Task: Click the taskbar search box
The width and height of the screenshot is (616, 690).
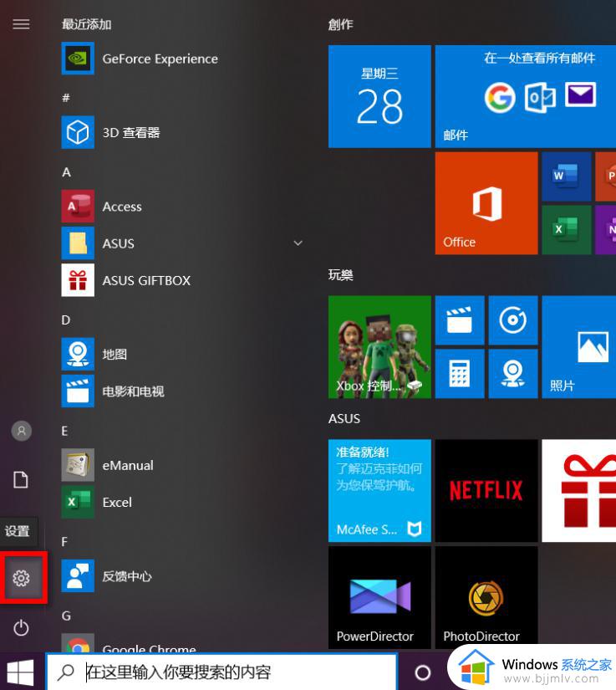Action: pos(222,672)
